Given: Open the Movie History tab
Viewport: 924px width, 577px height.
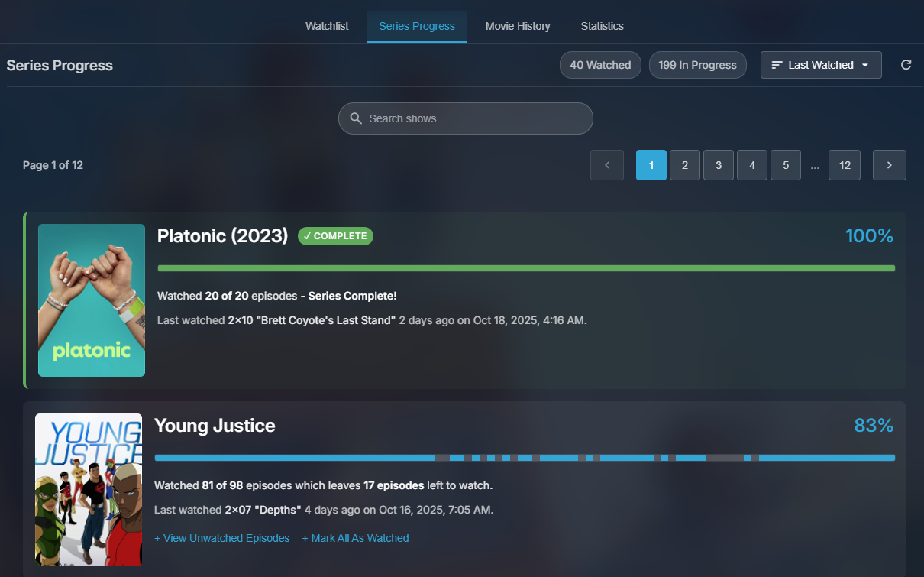Looking at the screenshot, I should (518, 26).
